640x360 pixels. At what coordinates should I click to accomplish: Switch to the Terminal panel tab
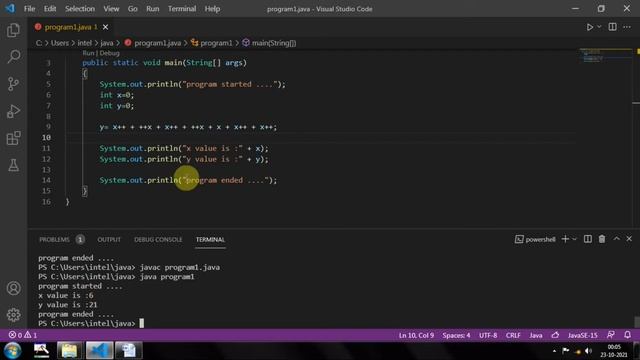click(x=210, y=240)
